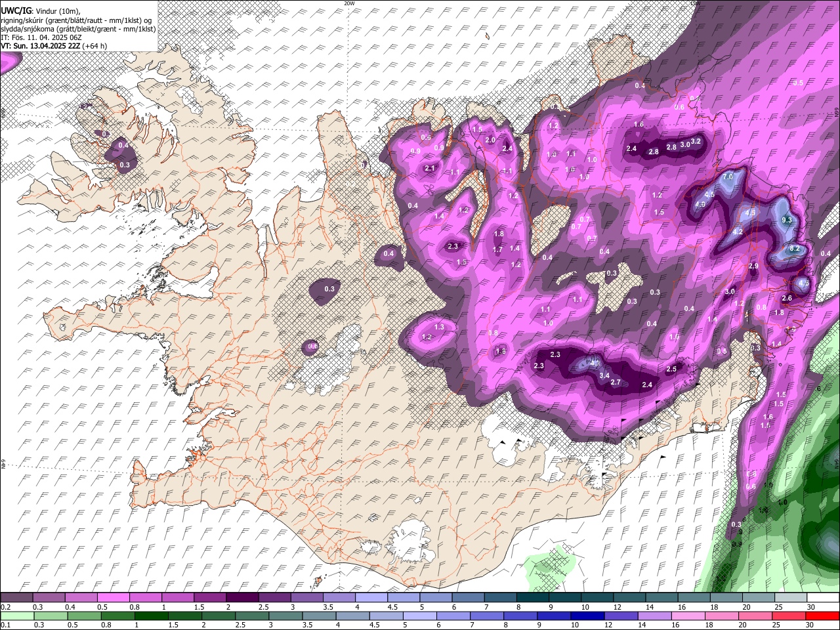Click the 4.9 precipitation value on the map
Screen dimensions: 840x630
click(x=700, y=204)
